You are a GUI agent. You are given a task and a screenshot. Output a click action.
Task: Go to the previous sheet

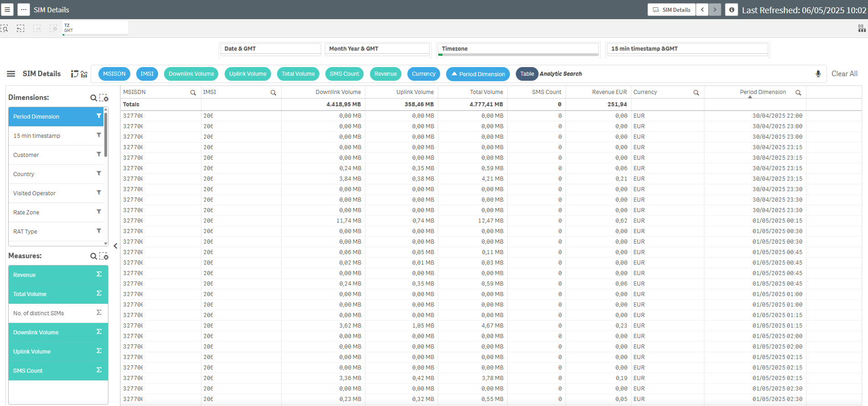(702, 10)
